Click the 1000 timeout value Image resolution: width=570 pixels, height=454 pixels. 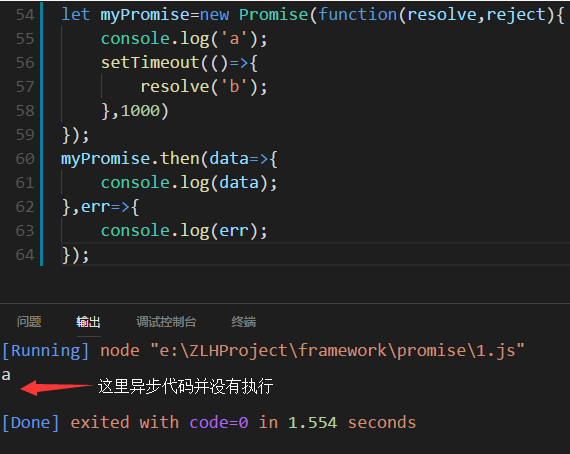[x=140, y=111]
